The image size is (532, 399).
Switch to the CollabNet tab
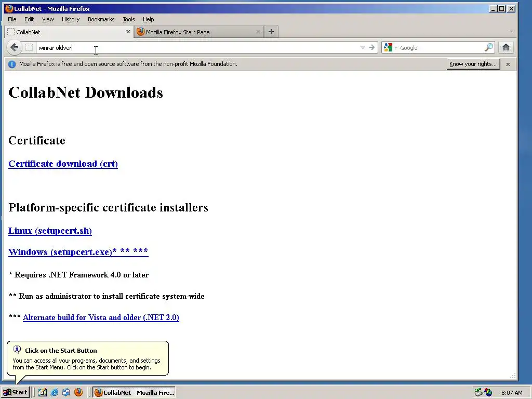(x=69, y=32)
